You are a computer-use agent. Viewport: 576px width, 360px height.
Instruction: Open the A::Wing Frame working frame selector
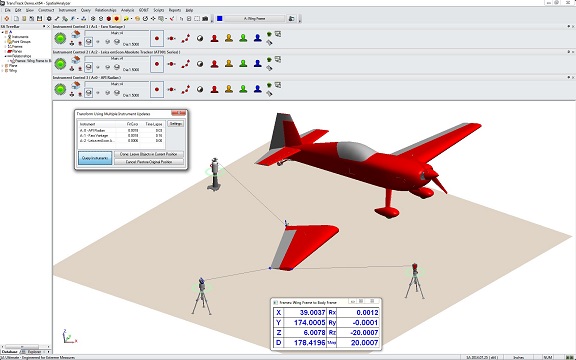254,18
